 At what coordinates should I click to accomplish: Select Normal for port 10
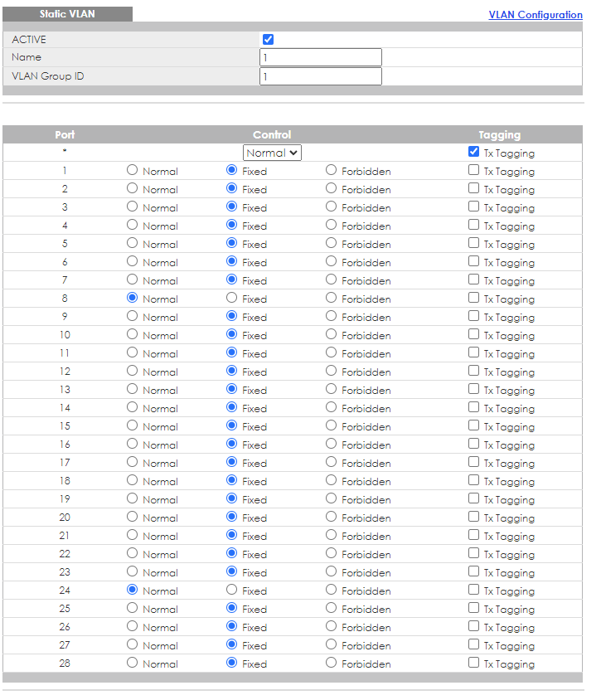coord(132,334)
